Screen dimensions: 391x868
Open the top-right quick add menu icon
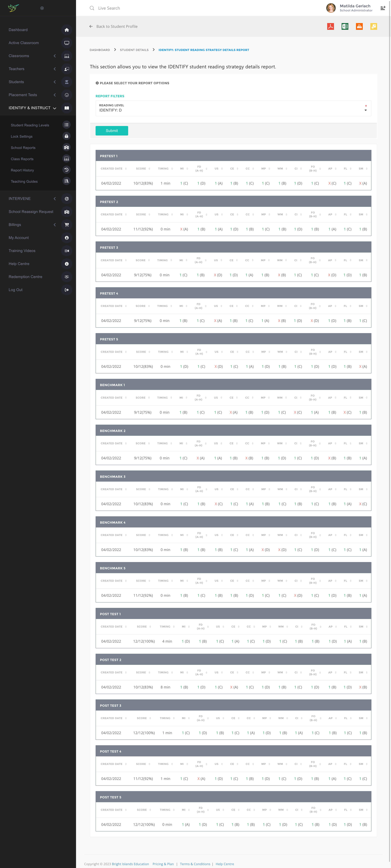click(x=383, y=8)
